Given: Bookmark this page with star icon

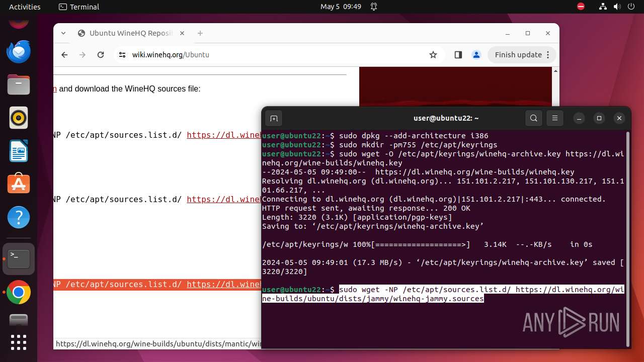Looking at the screenshot, I should (433, 55).
